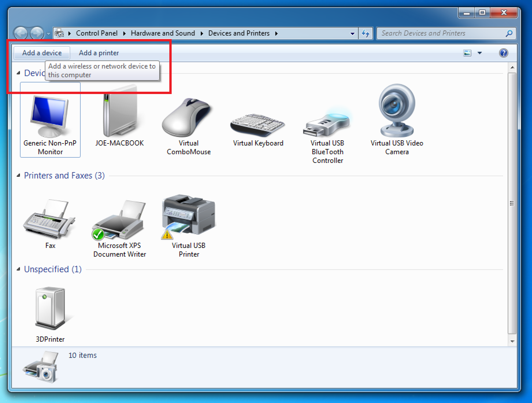Click Devices and Printers breadcrumb
The width and height of the screenshot is (532, 403).
pos(239,33)
